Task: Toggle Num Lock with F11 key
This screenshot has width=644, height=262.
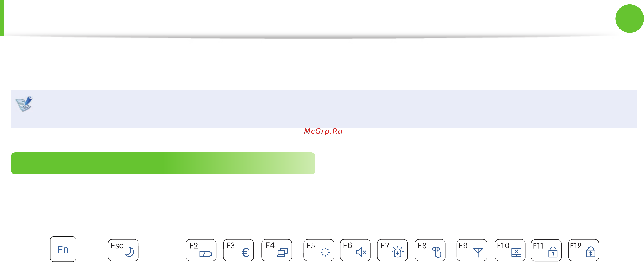Action: [x=546, y=250]
